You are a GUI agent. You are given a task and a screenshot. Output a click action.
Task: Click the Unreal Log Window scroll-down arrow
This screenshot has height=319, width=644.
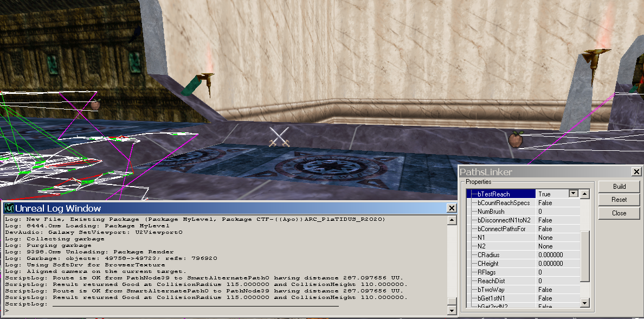452,310
